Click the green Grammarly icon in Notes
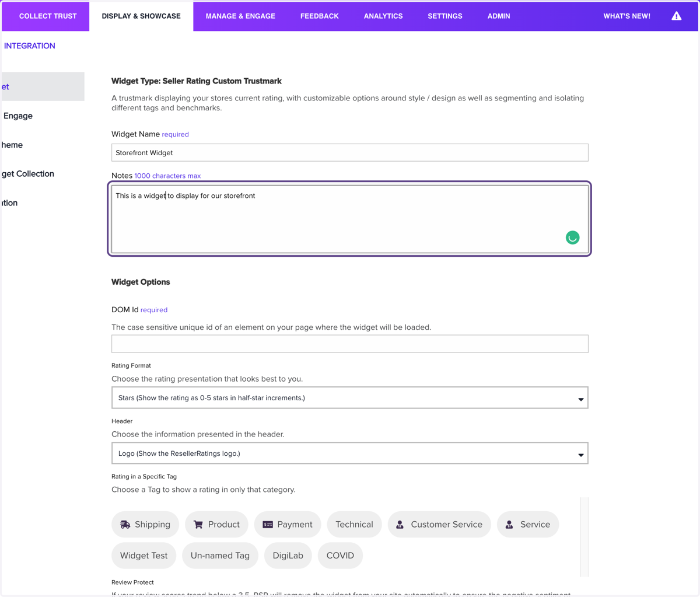Image resolution: width=700 pixels, height=597 pixels. click(572, 238)
